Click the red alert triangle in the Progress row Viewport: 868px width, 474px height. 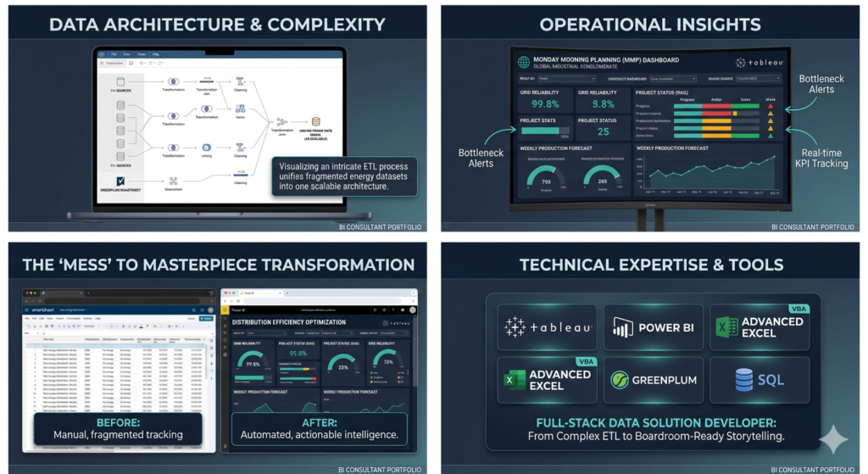tap(770, 106)
